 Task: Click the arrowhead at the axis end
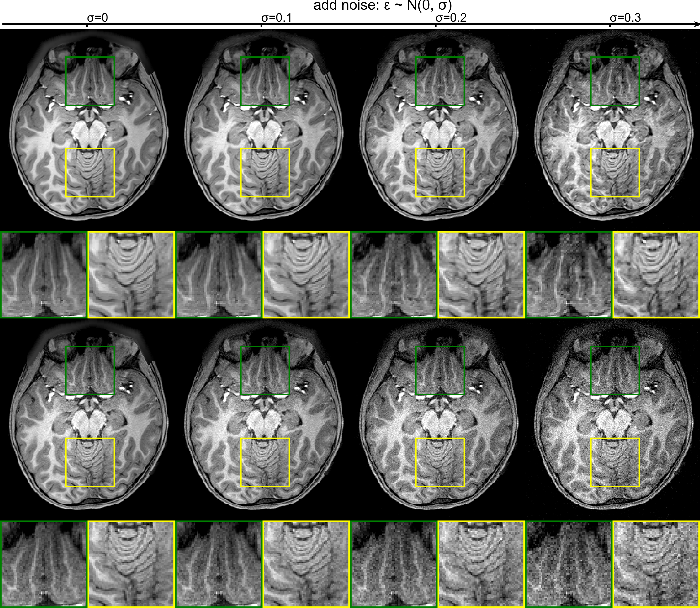[697, 24]
